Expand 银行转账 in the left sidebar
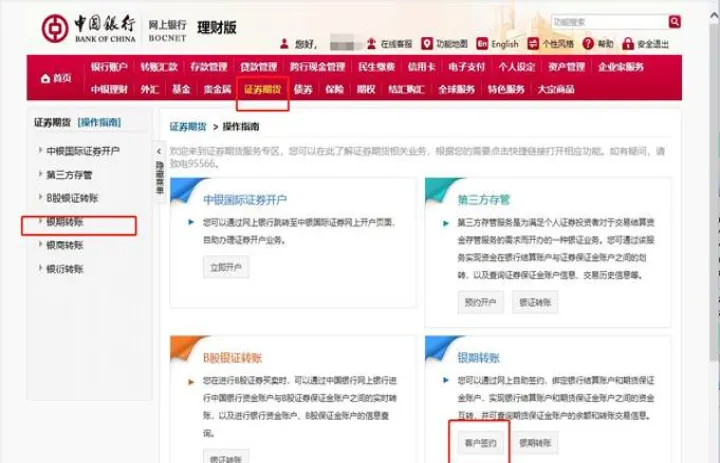The width and height of the screenshot is (720, 463). 64,269
